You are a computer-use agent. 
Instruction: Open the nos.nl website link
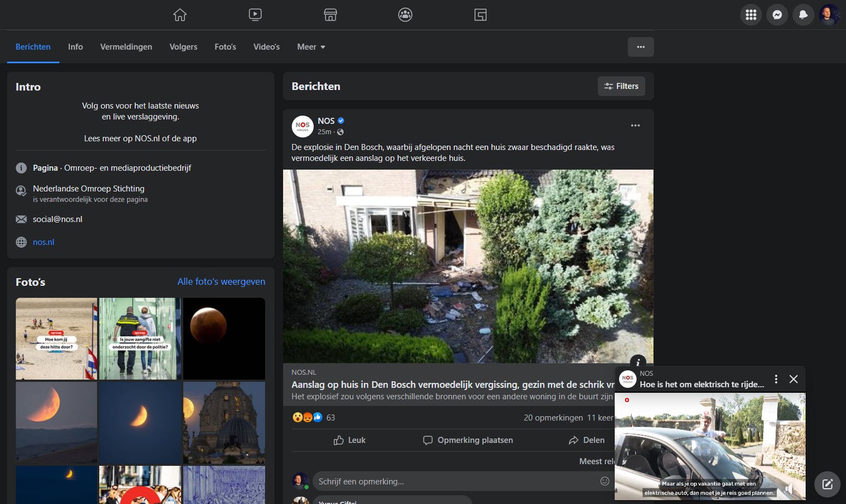pos(44,242)
